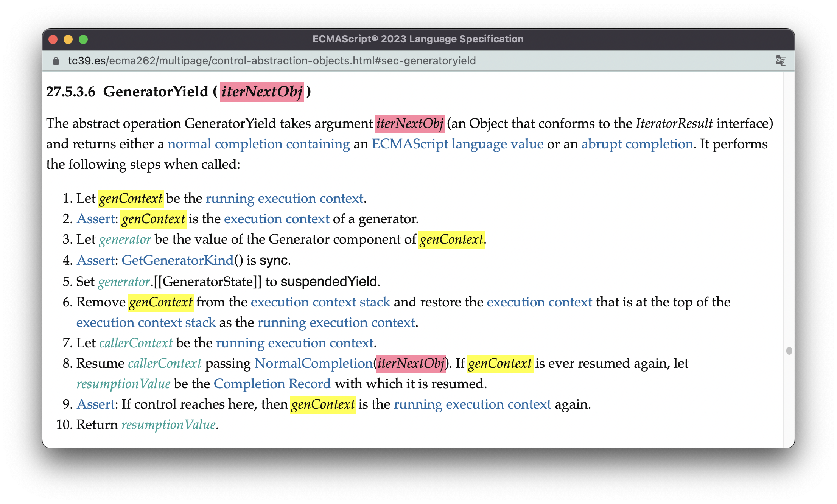Click 'running execution context' link in step 9

pos(473,404)
